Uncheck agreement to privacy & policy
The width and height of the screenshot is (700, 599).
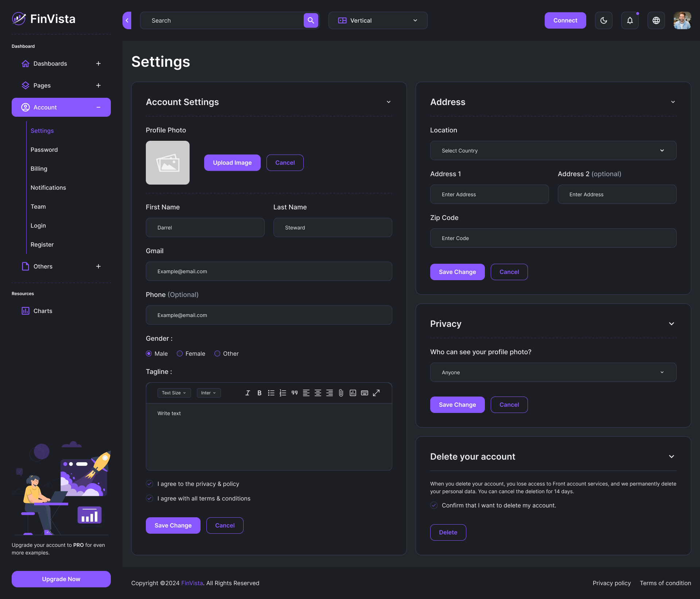[x=149, y=484]
